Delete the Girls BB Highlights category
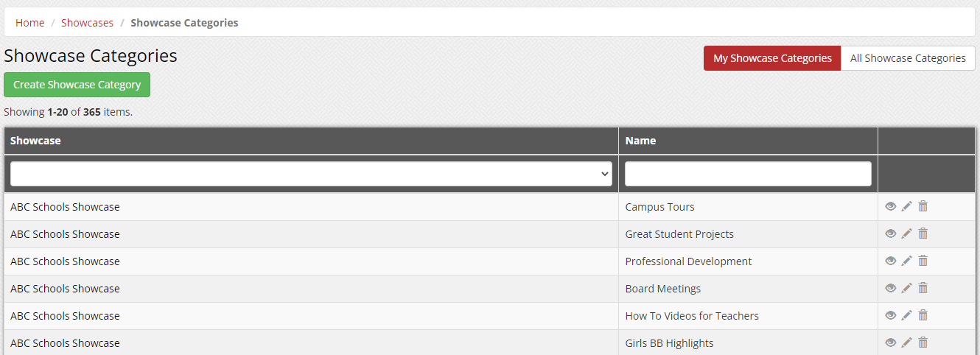 [923, 342]
